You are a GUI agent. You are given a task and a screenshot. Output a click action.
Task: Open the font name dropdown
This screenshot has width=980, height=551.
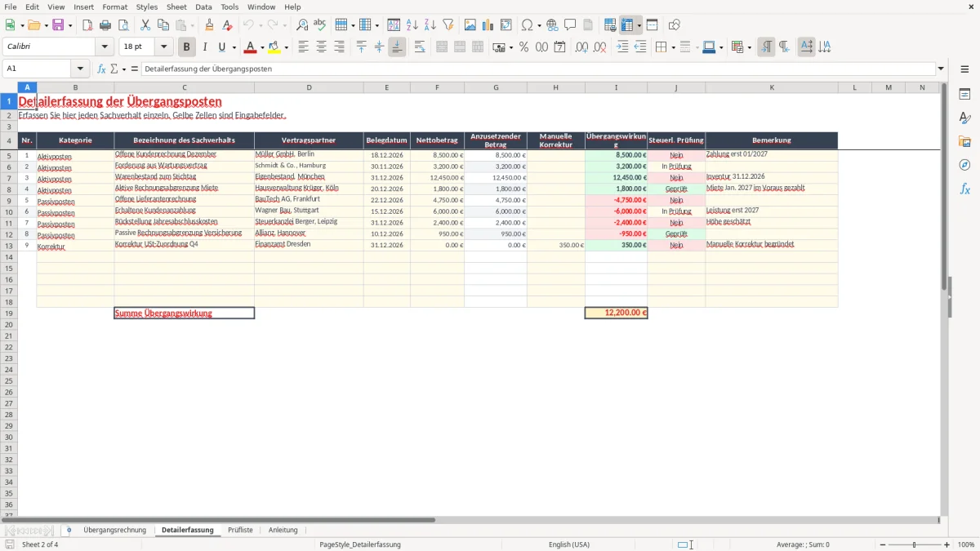105,47
